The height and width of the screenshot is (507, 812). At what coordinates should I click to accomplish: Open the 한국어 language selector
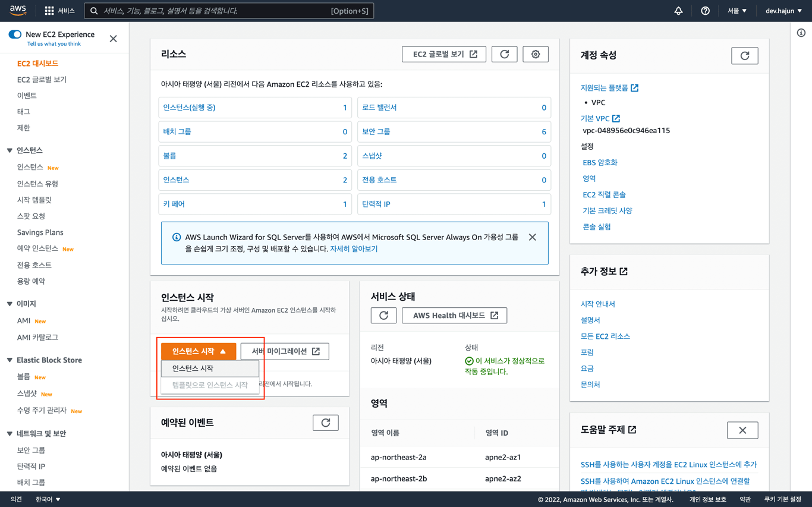pos(48,499)
